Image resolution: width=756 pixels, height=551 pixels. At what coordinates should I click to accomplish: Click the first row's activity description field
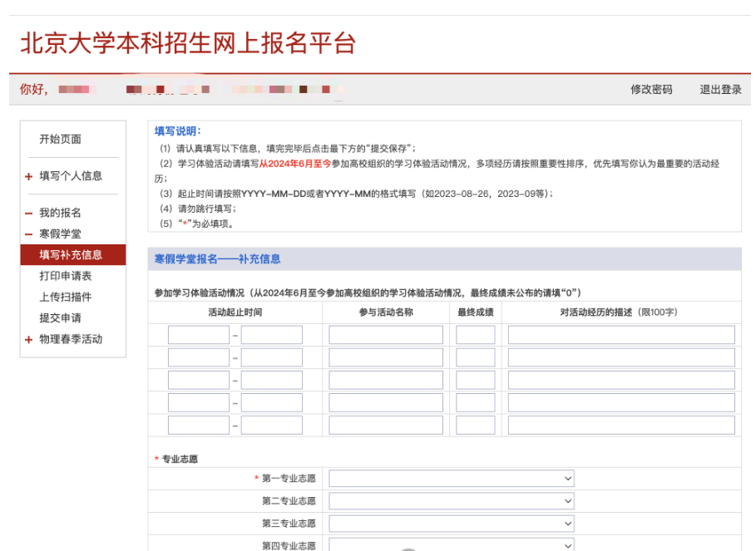coord(621,335)
